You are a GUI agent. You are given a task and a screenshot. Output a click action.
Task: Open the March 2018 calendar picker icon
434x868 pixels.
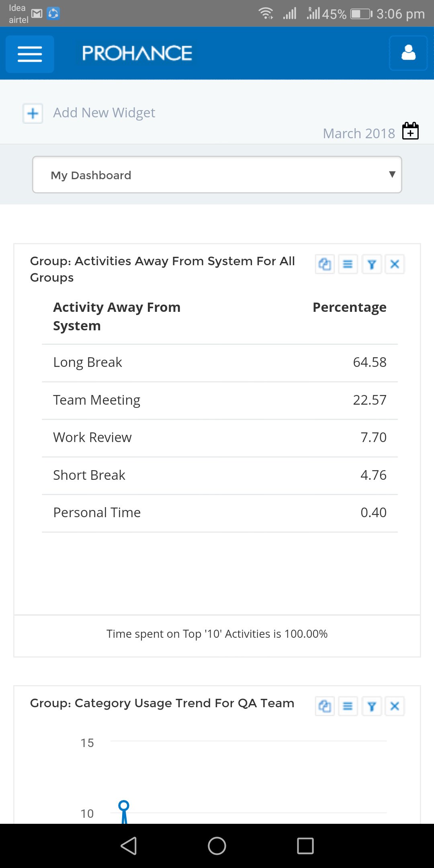410,131
